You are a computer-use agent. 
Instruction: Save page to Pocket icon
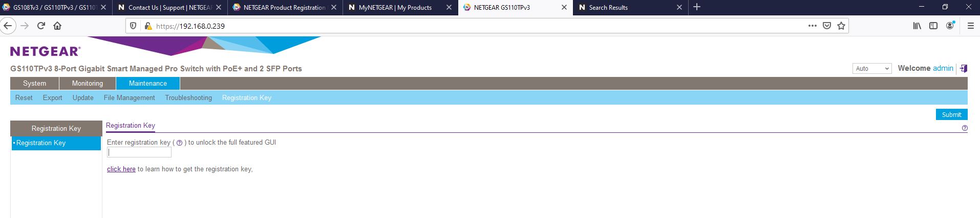click(826, 26)
